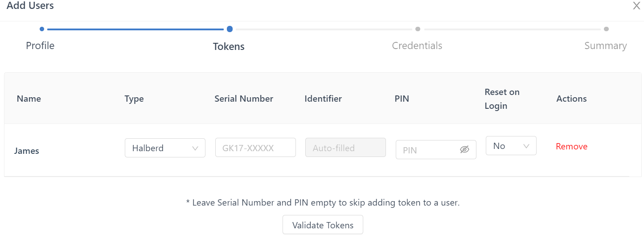Remove the James token row

pyautogui.click(x=571, y=146)
